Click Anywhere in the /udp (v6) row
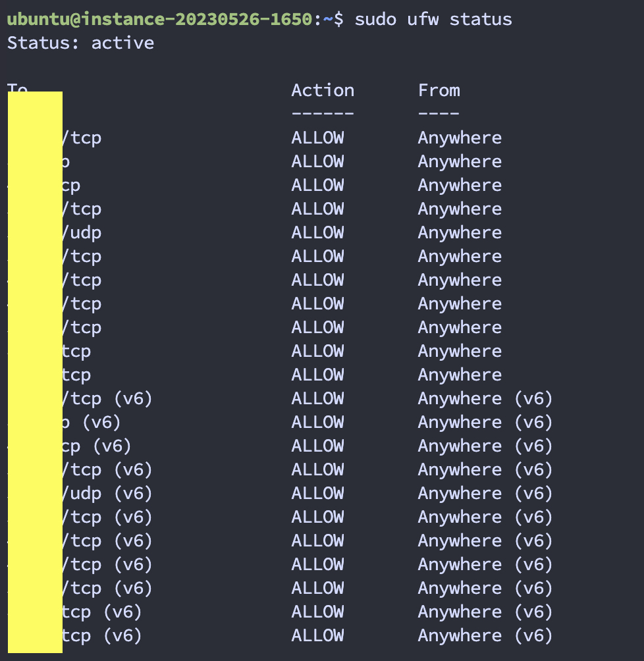This screenshot has width=644, height=661. click(460, 493)
